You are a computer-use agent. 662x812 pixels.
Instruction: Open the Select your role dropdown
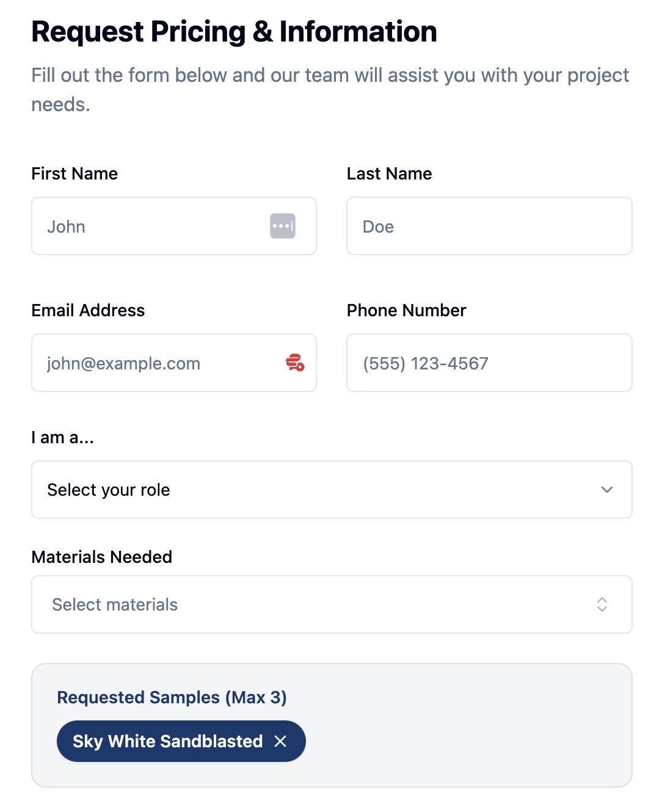pos(332,490)
